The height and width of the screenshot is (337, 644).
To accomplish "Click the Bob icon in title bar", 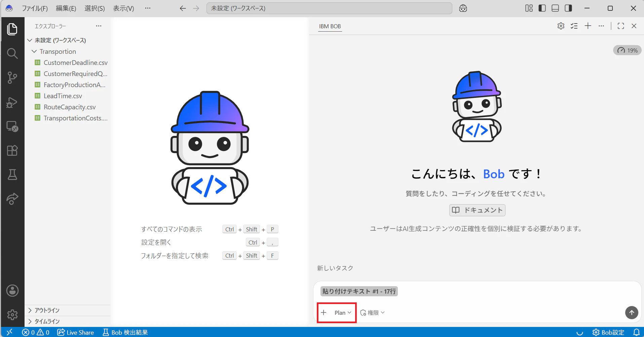I will click(9, 8).
